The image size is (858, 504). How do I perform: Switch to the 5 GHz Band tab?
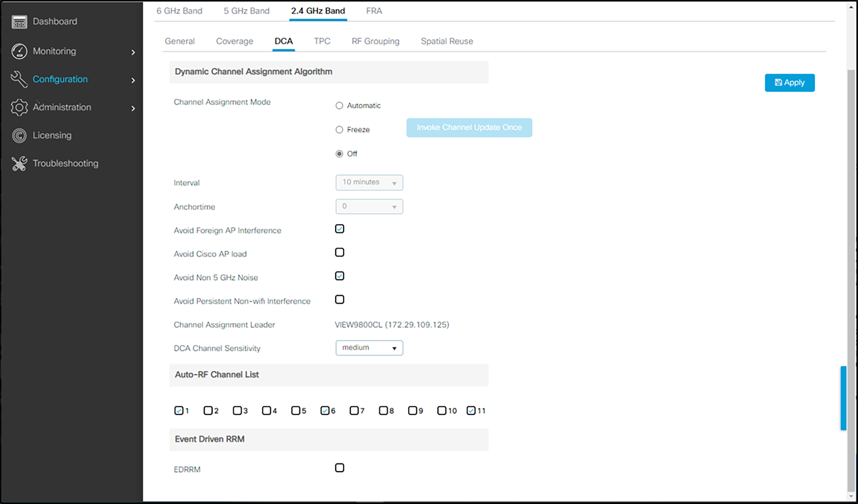[x=246, y=11]
